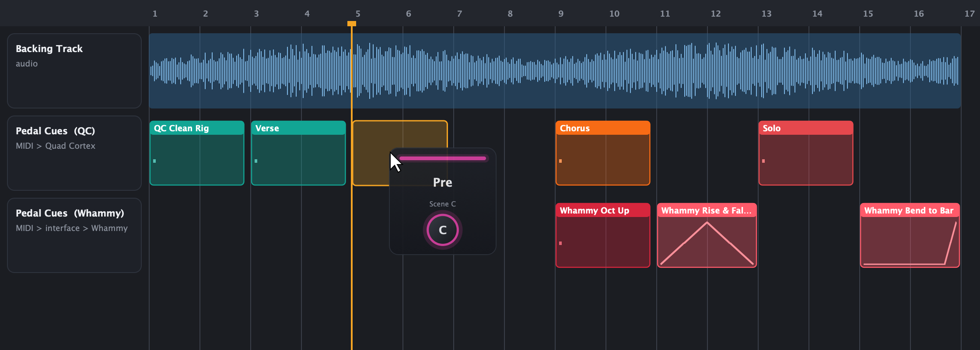Select the Whammy Rise & Fall clip

[707, 235]
